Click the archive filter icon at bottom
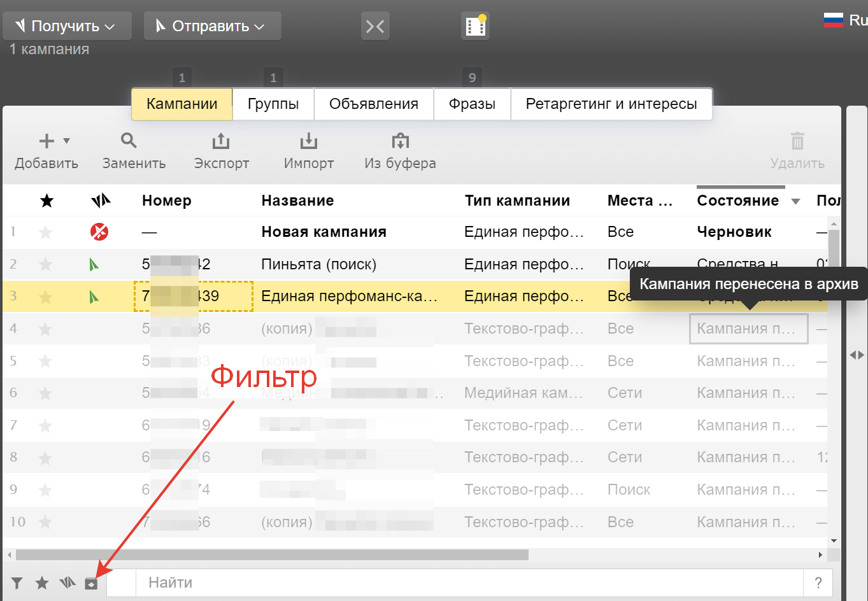The image size is (868, 601). (91, 583)
